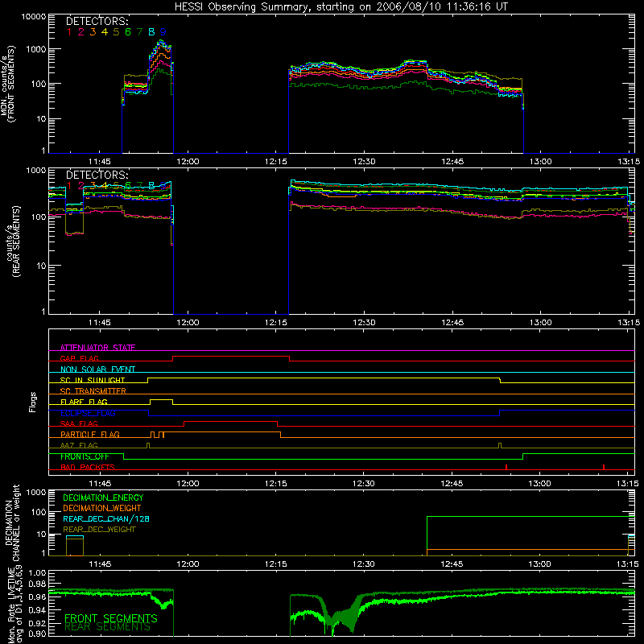Click the REAR_DEC_WEIGHT legend entry

click(99, 530)
